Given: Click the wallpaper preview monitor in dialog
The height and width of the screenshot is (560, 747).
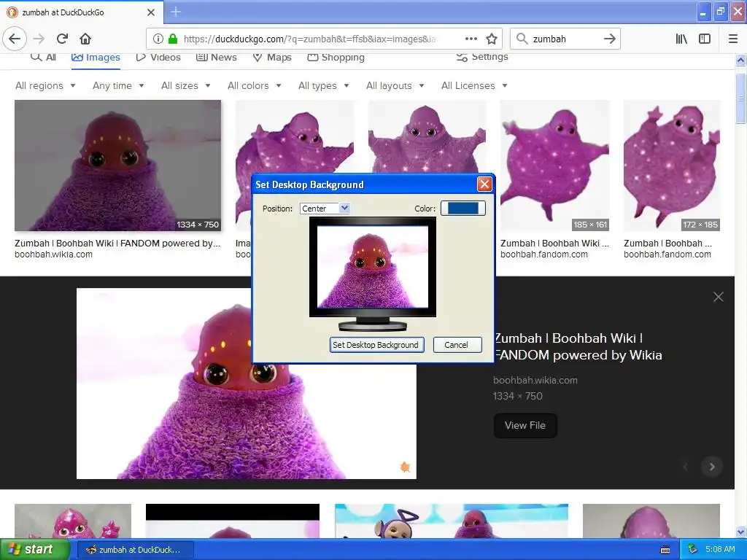Looking at the screenshot, I should coord(373,267).
